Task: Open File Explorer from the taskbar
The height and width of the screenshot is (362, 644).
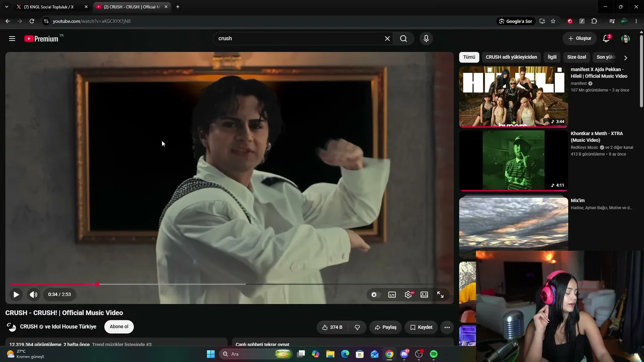Action: click(330, 354)
